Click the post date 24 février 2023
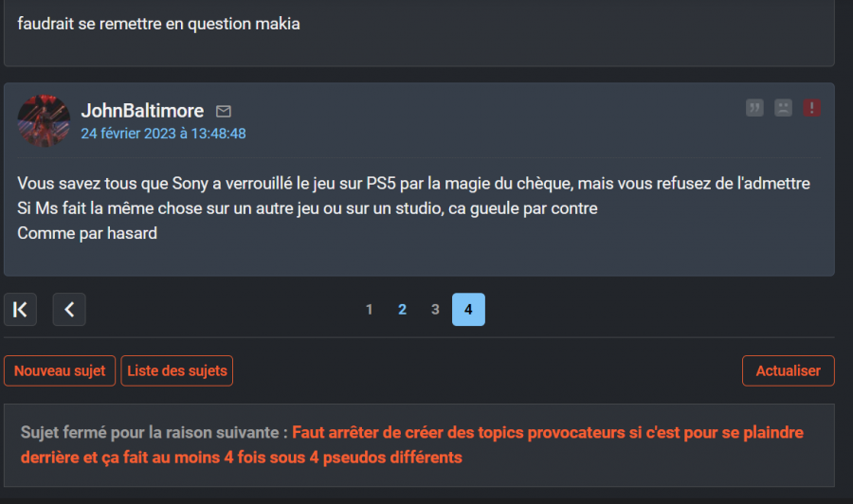Viewport: 853px width, 504px height. (x=163, y=134)
